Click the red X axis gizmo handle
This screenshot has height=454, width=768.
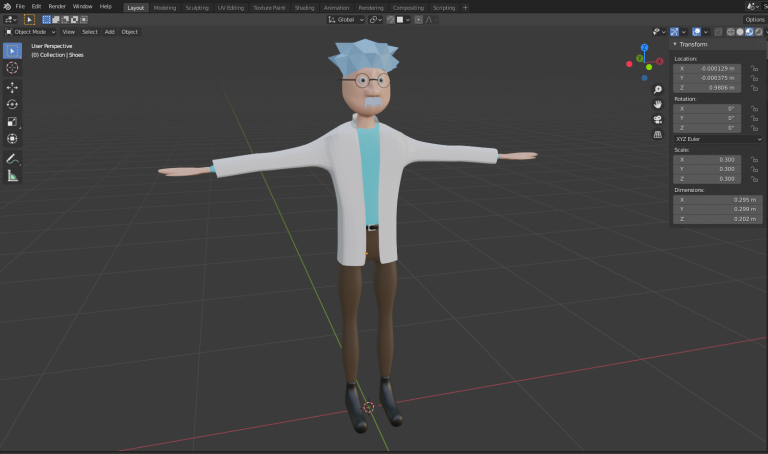(660, 61)
